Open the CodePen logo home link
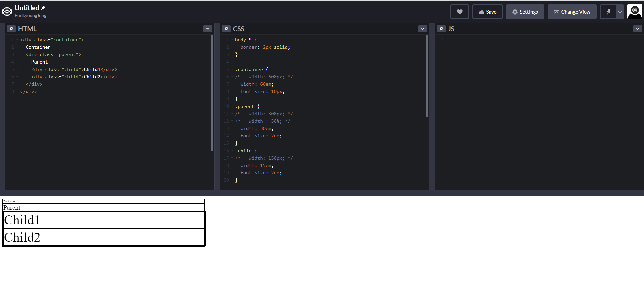This screenshot has height=293, width=644. pos(7,12)
